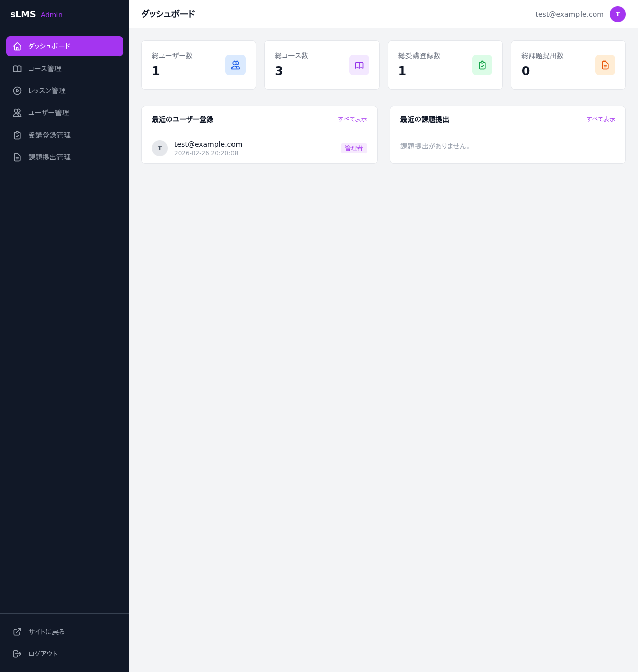Click すべて表示 in 最近のユーザー登録
Viewport: 638px width, 672px height.
[353, 119]
